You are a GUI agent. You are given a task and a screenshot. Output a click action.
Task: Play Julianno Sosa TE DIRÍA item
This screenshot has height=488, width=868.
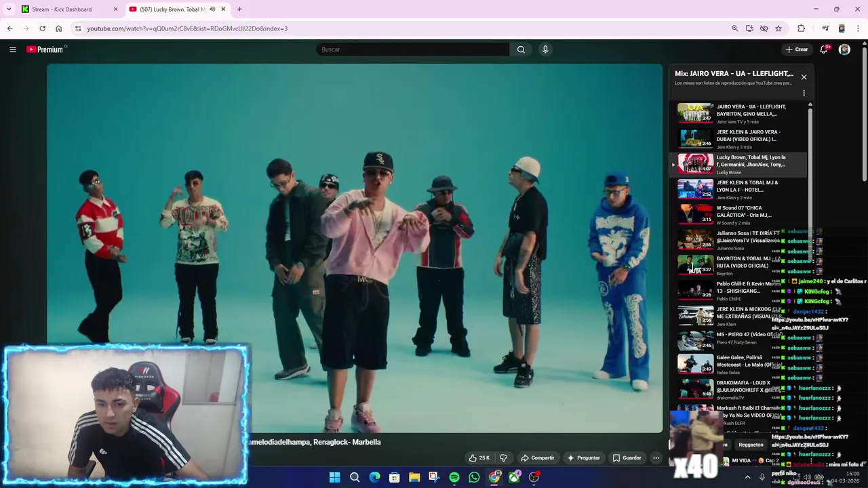(x=739, y=240)
